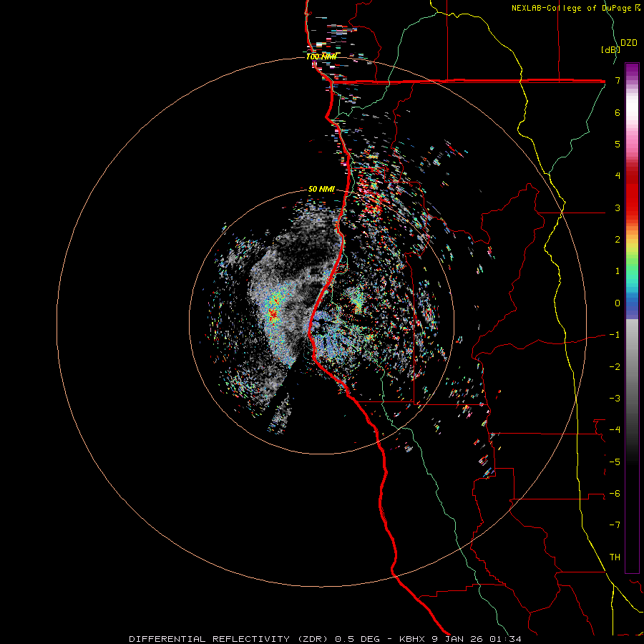Click the 7 tick label on the scale

(x=618, y=80)
